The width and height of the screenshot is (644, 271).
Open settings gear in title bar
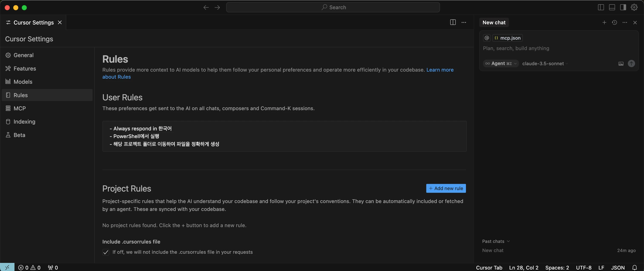coord(634,7)
